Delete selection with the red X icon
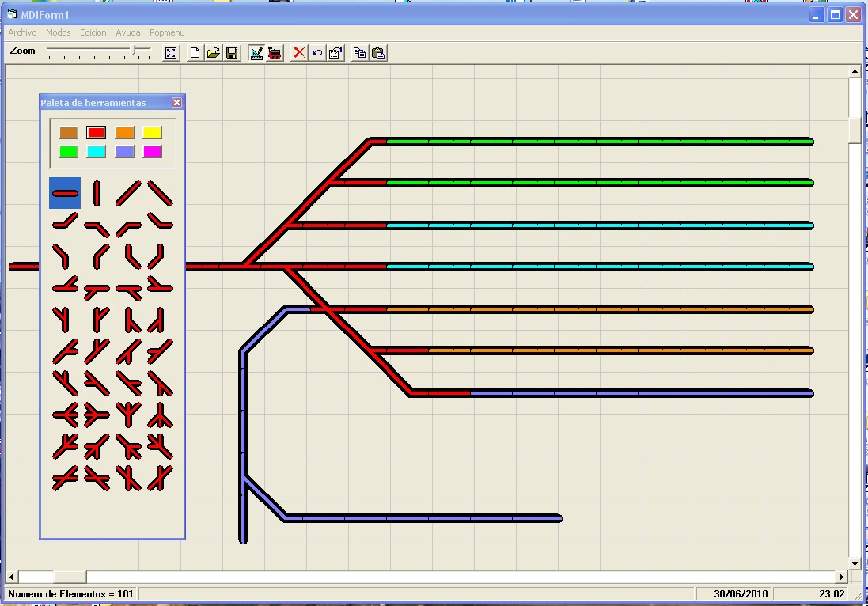The height and width of the screenshot is (606, 868). [299, 53]
